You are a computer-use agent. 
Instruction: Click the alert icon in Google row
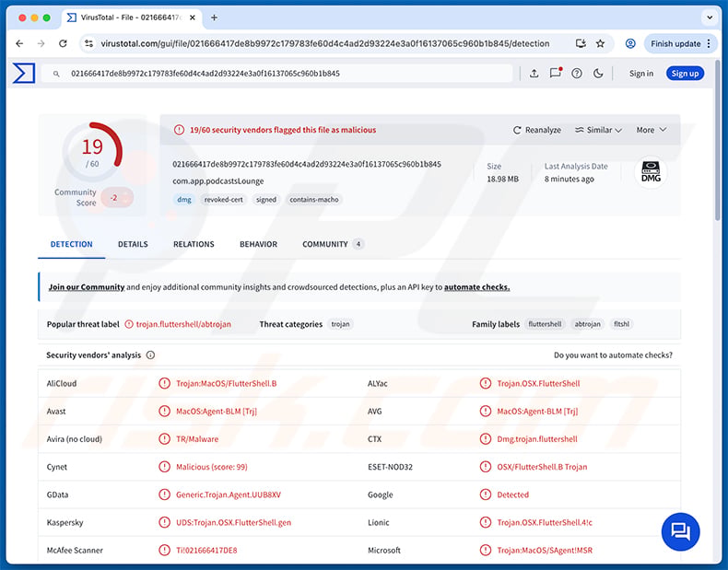pyautogui.click(x=485, y=494)
